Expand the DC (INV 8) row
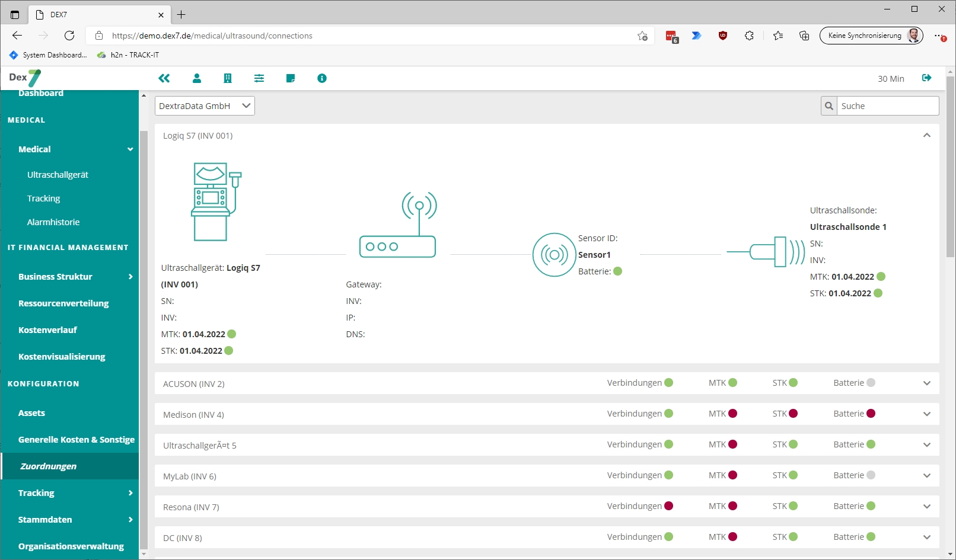Screen dimensions: 956x560 [x=927, y=537]
